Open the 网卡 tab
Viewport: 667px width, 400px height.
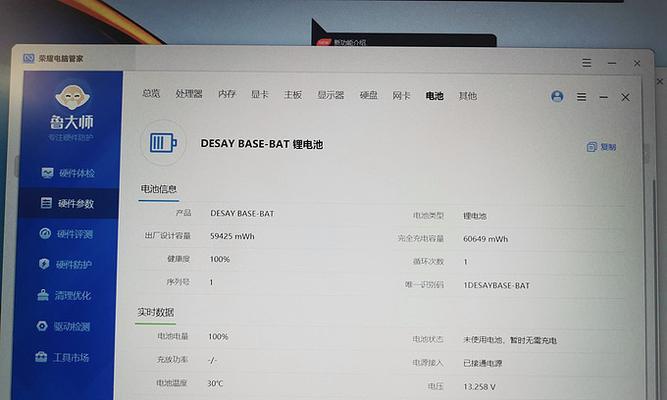[x=401, y=96]
